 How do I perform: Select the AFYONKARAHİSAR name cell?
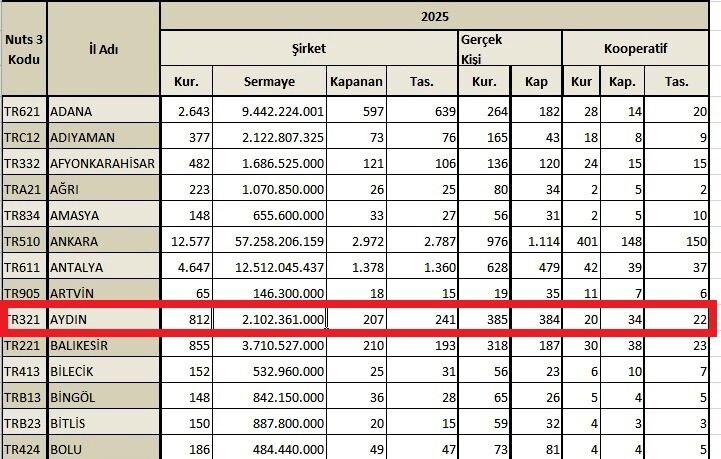pyautogui.click(x=103, y=163)
